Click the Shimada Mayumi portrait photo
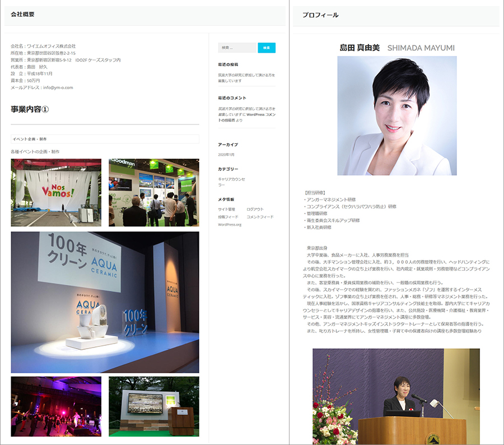Screen dimensions: 504x445 [396, 115]
